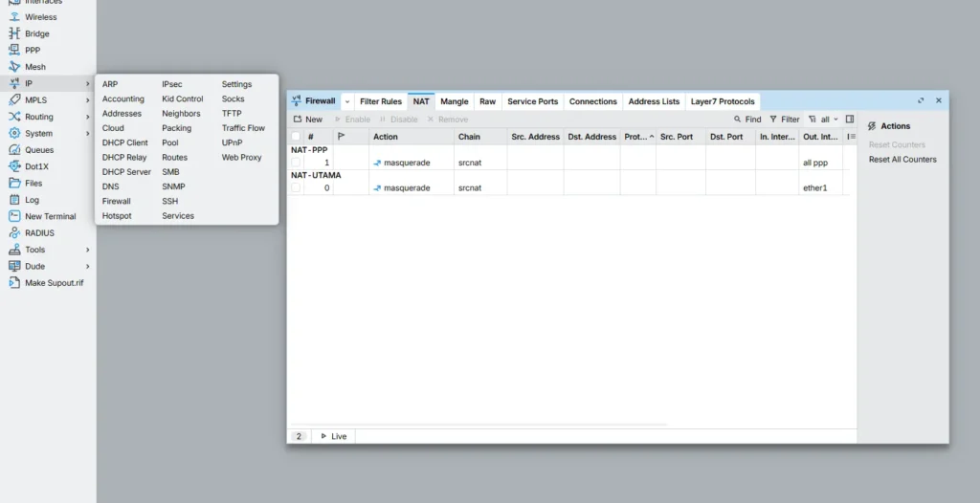Click the Log icon in sidebar

[14, 200]
